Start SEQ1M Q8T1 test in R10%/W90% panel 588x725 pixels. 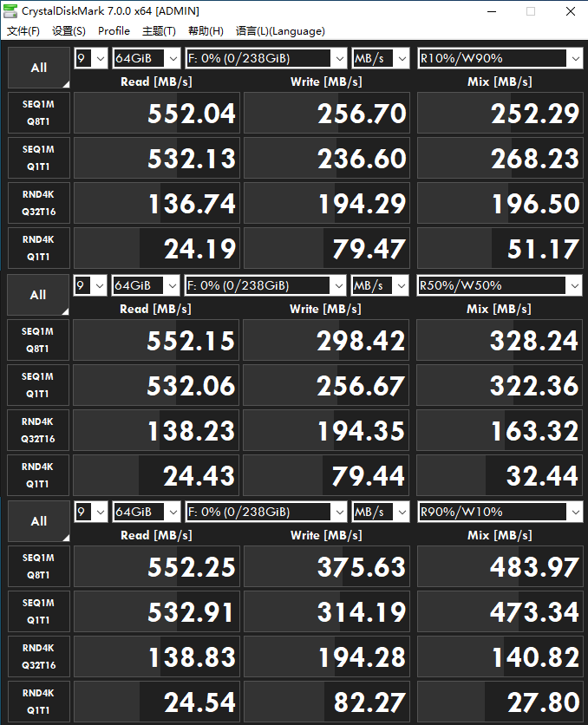click(x=39, y=113)
